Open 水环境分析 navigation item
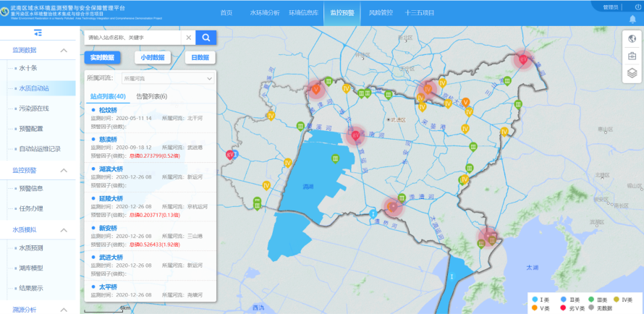644x314 pixels. point(265,13)
